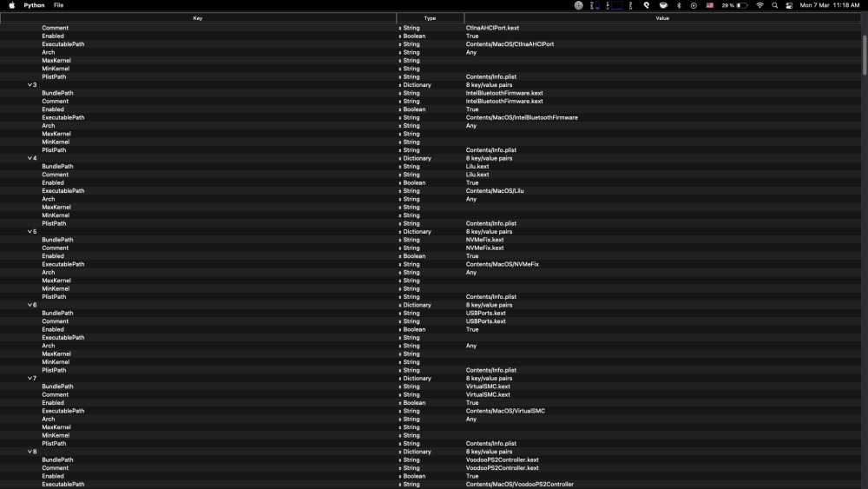Select Contents/MacOS/NVMeFix value
868x489 pixels.
pyautogui.click(x=502, y=264)
